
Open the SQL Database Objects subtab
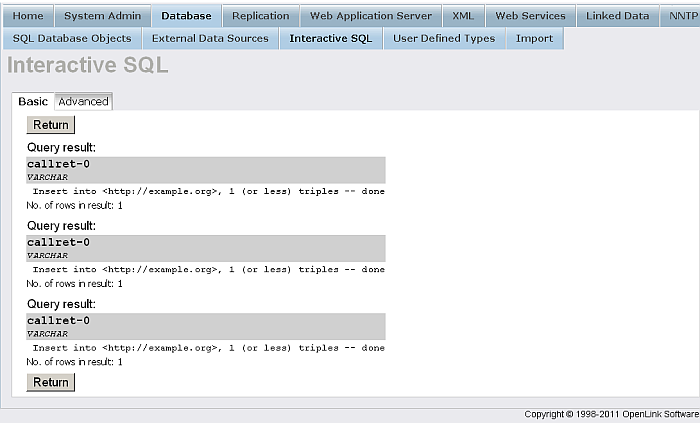pyautogui.click(x=72, y=38)
